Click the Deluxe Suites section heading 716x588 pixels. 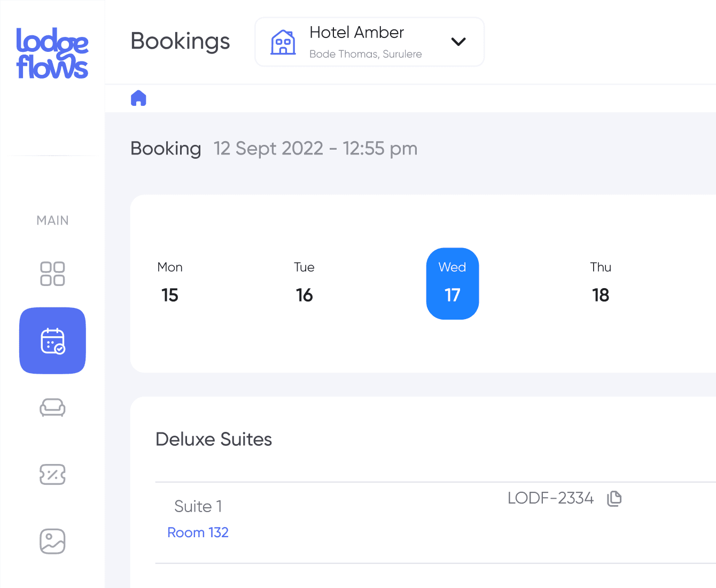214,439
